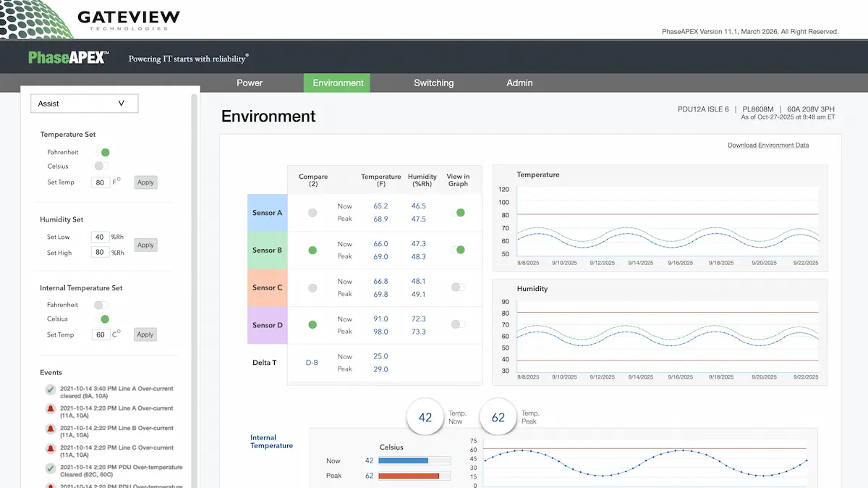Open the Environment tab
Image resolution: width=868 pixels, height=488 pixels.
click(x=338, y=83)
